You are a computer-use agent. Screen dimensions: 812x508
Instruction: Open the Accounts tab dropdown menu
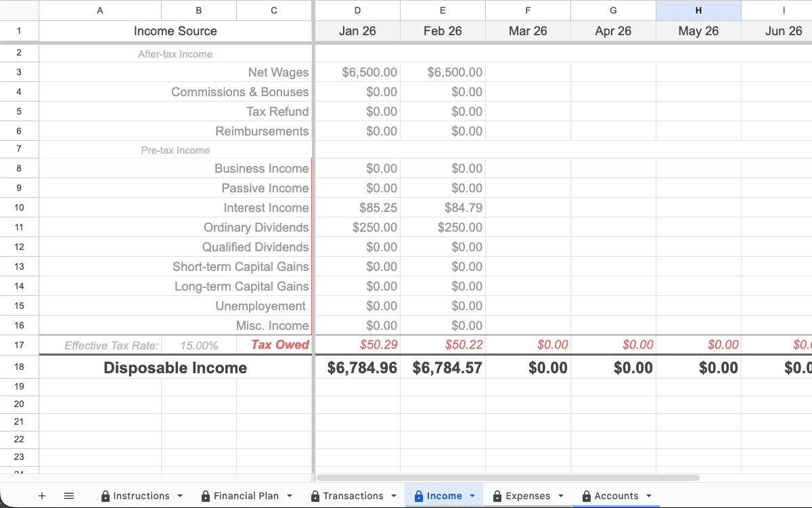click(650, 495)
